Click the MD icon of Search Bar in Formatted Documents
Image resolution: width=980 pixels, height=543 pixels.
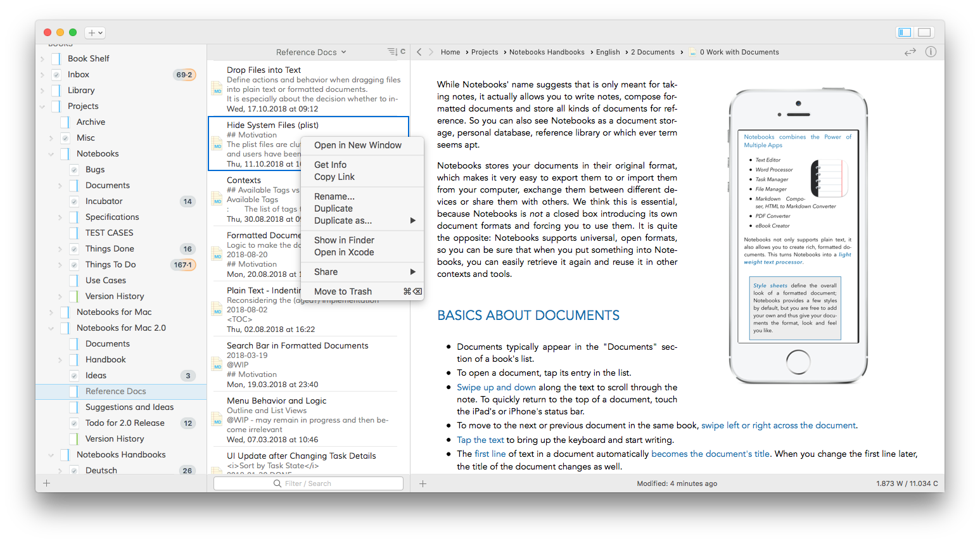point(217,364)
